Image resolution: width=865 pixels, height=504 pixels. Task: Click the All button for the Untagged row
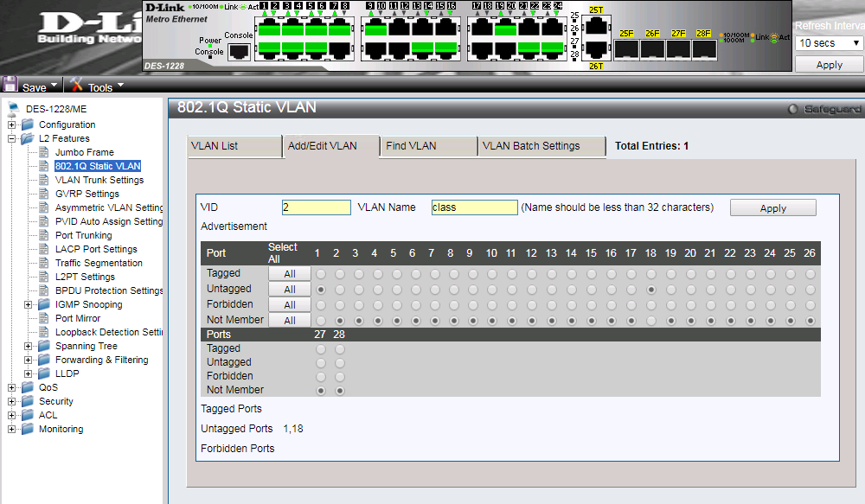(x=290, y=289)
